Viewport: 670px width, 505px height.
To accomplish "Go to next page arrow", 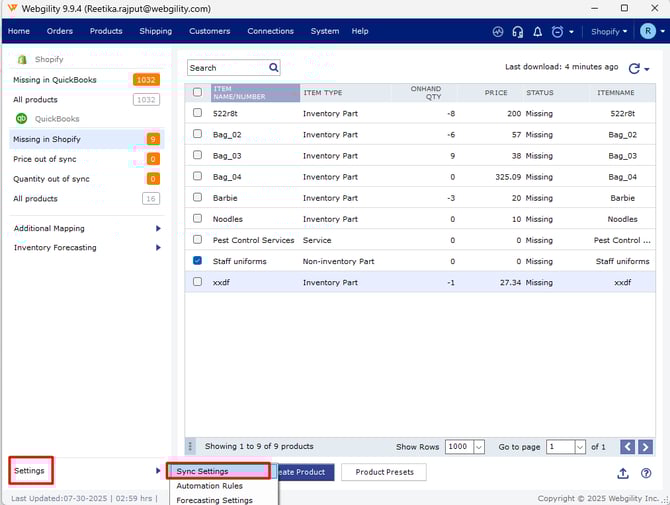I will 646,447.
